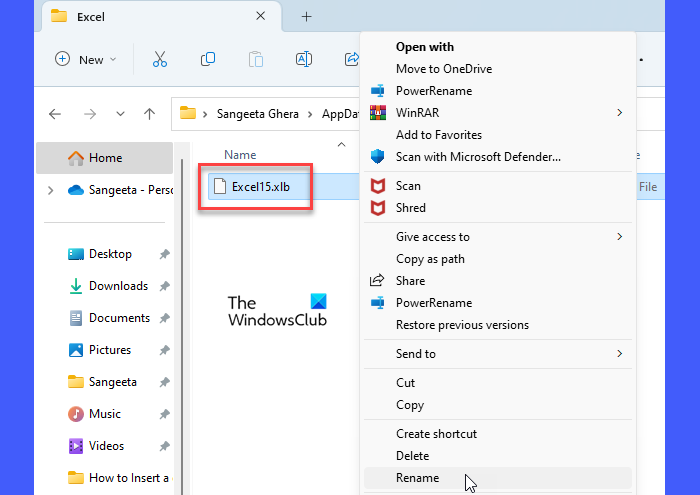Click the Cut scissors toolbar icon
The height and width of the screenshot is (495, 700).
point(159,59)
